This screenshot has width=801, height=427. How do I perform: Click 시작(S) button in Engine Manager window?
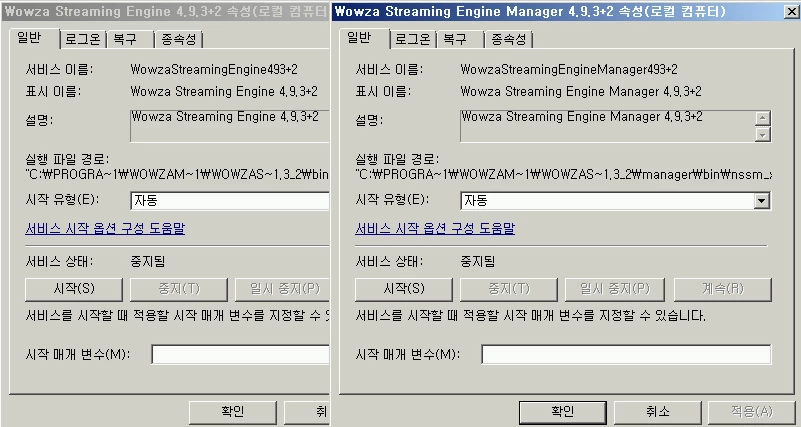(x=404, y=289)
